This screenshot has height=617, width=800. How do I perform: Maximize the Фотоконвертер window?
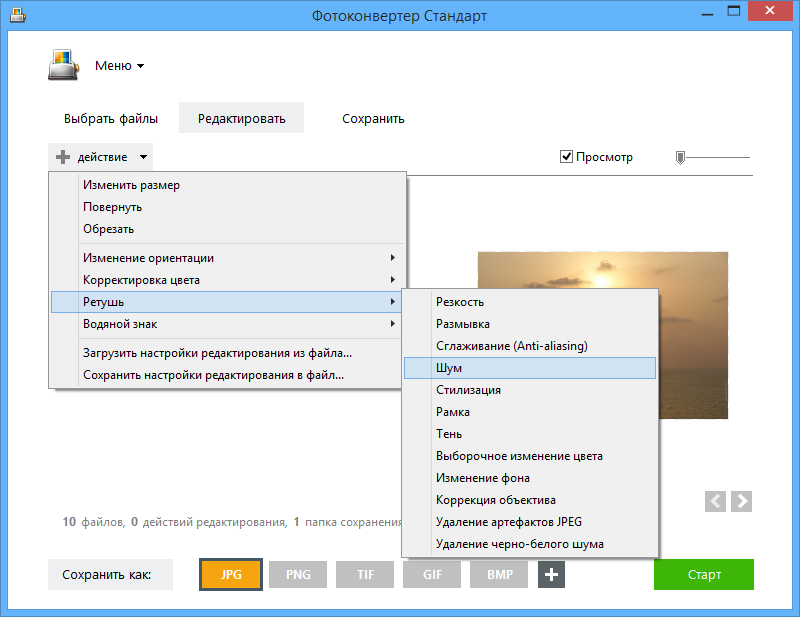pos(734,11)
